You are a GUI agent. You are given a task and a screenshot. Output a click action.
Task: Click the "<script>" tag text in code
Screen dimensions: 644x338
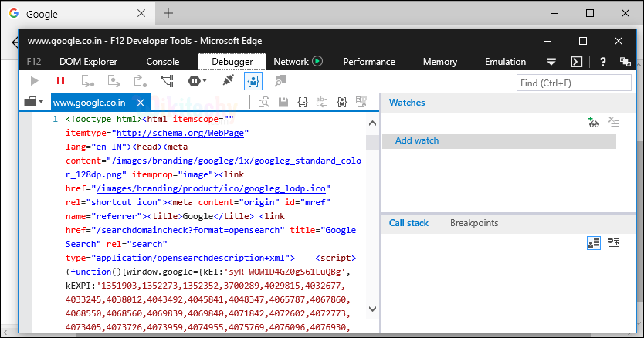click(336, 258)
